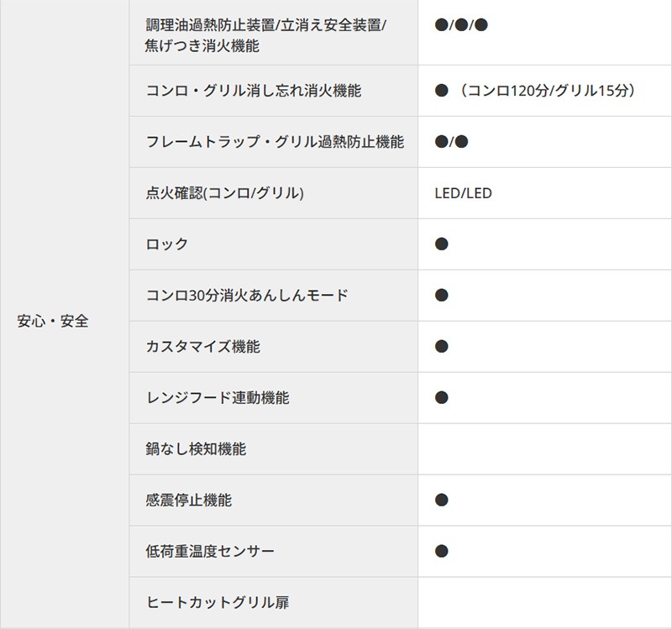Click the empty value cell for ヒートカットグリル扉
Viewport: 672px width, 629px height.
544,603
